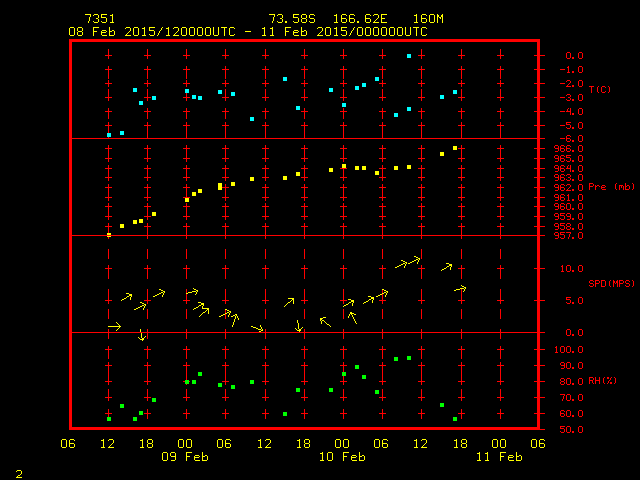This screenshot has width=640, height=480.
Task: Click the highest cyan temperature data point
Action: [x=409, y=56]
